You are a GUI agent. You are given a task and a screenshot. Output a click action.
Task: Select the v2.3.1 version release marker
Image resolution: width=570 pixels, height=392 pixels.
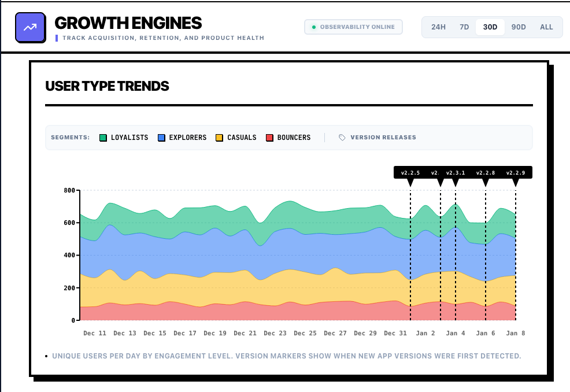click(x=456, y=172)
